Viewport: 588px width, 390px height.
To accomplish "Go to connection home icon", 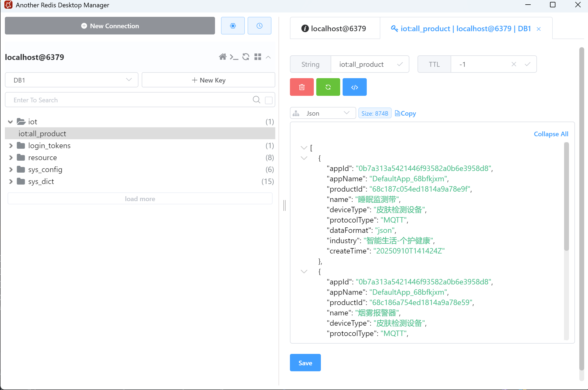I will 223,57.
